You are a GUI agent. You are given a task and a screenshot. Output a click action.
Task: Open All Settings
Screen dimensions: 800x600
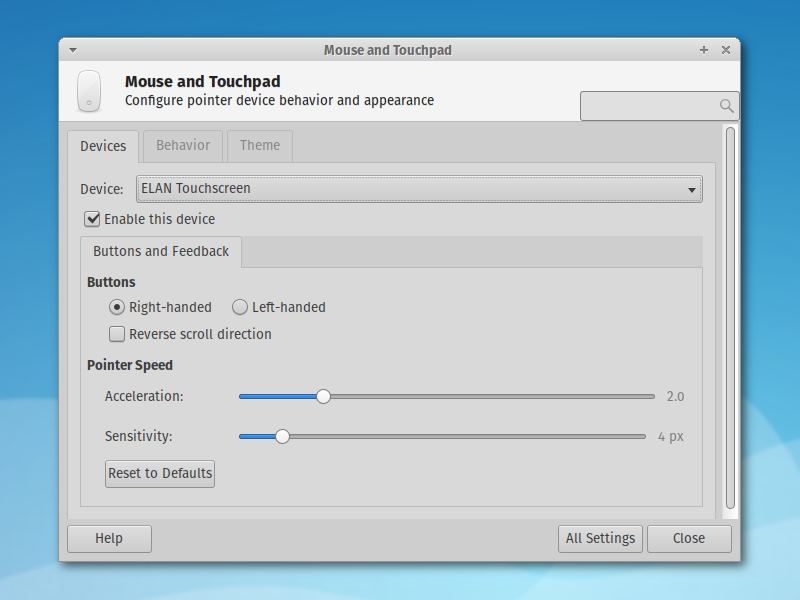tap(600, 538)
